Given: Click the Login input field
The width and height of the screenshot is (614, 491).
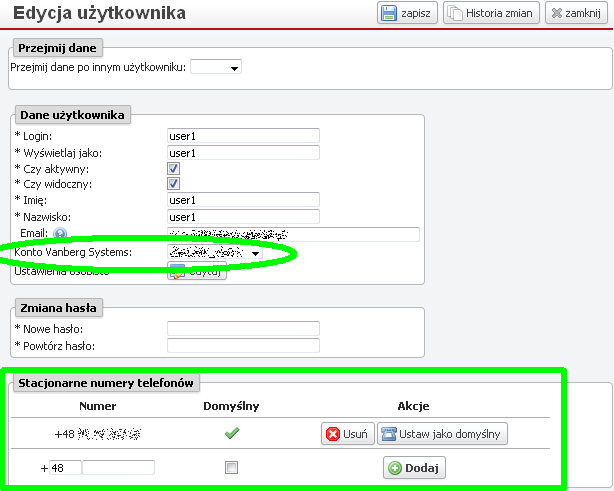Looking at the screenshot, I should (x=243, y=136).
